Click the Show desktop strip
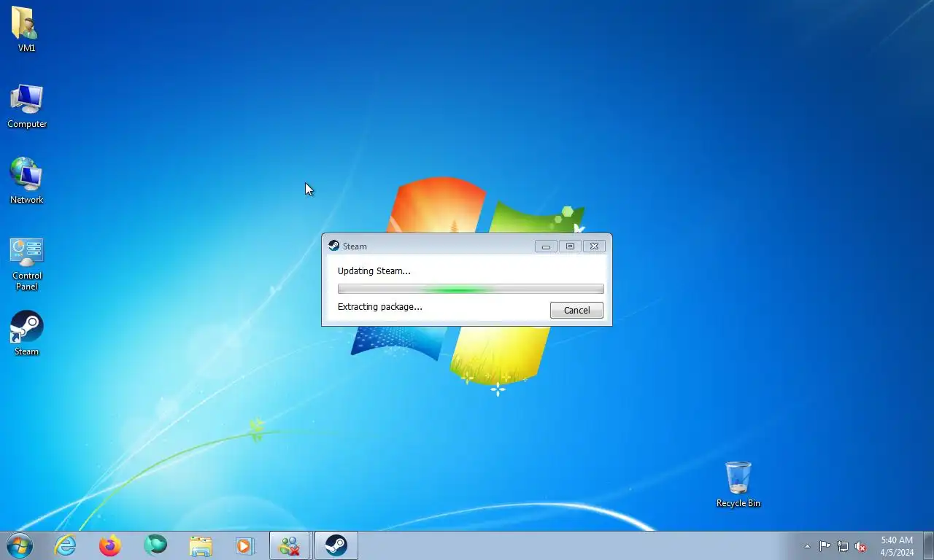Screen dimensions: 934x560 click(x=928, y=545)
